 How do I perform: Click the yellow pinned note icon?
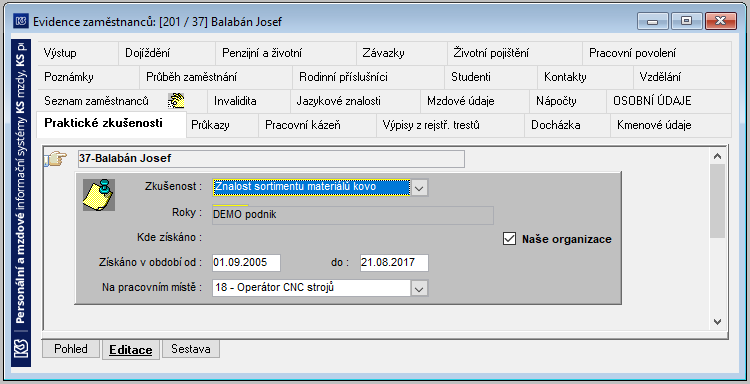(99, 195)
